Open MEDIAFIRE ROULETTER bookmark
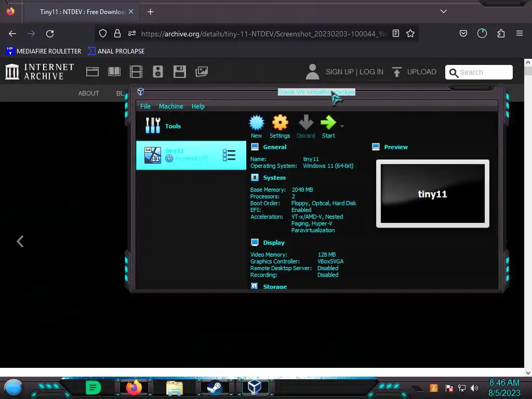This screenshot has height=399, width=532. coord(44,51)
